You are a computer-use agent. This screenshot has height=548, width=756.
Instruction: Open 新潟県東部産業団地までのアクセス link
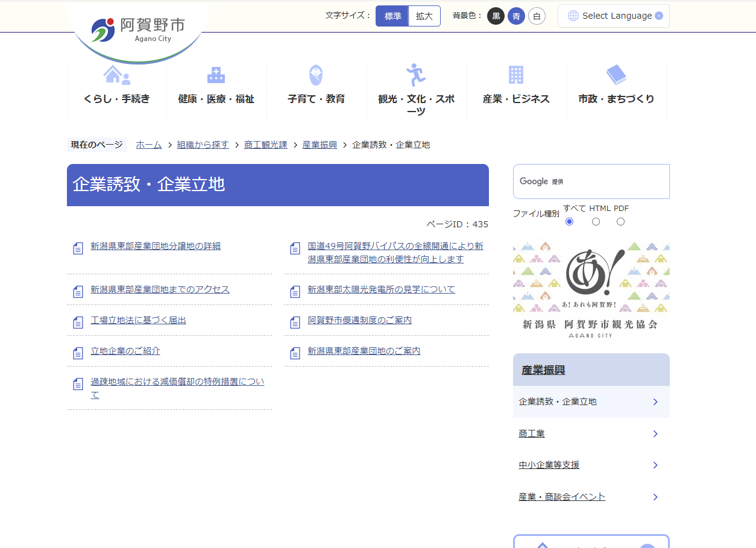[160, 289]
